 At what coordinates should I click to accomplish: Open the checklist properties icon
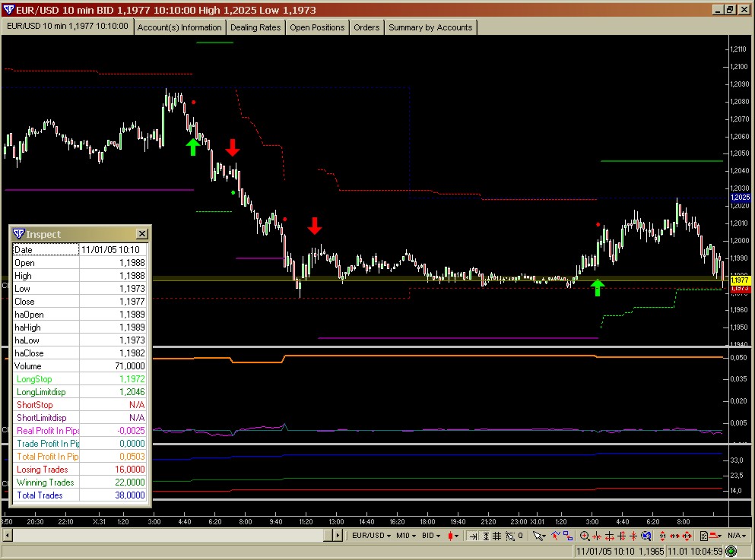coord(704,536)
